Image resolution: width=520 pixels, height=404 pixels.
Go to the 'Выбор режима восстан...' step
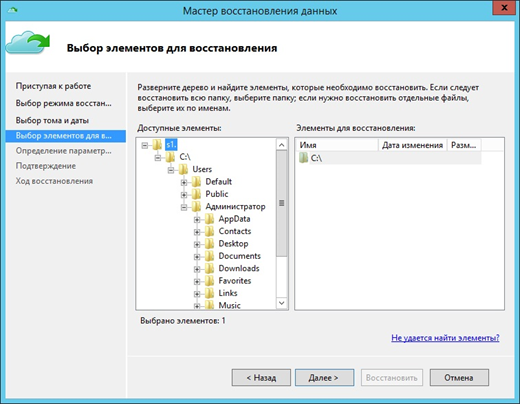64,103
